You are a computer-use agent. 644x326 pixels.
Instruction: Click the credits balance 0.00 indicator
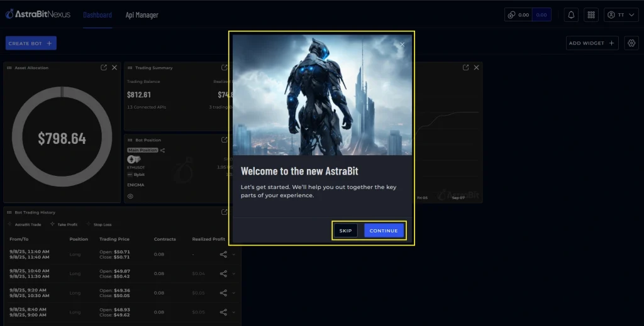click(528, 15)
